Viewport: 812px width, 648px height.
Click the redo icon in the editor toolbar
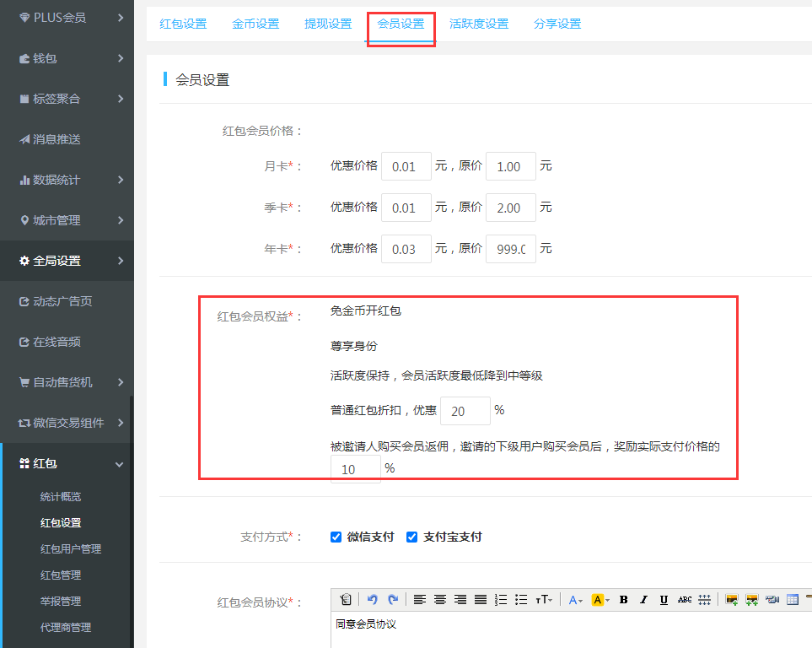coord(393,600)
